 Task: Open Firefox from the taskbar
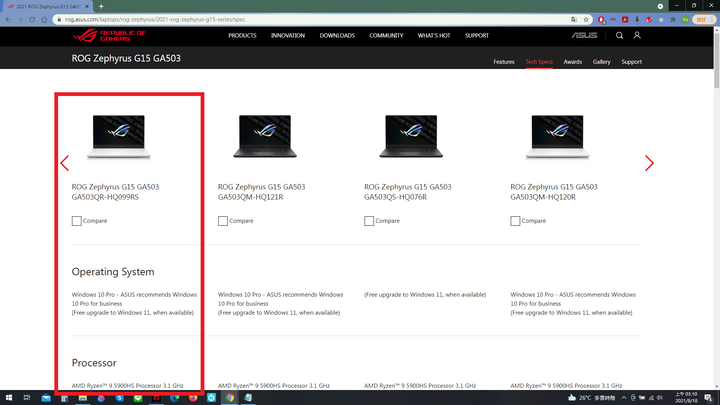coord(193,398)
